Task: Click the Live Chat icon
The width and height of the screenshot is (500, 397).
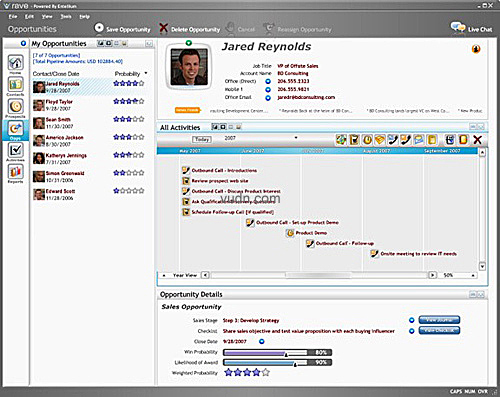Action: (x=458, y=28)
